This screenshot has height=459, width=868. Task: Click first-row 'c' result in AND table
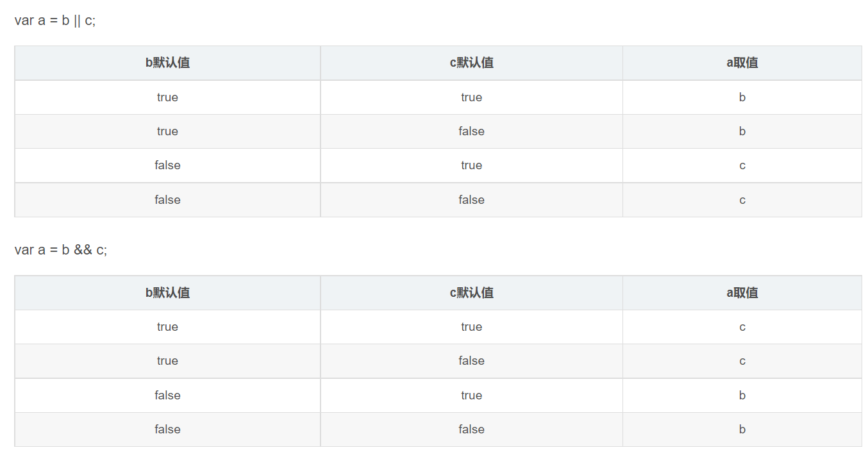[x=742, y=327]
